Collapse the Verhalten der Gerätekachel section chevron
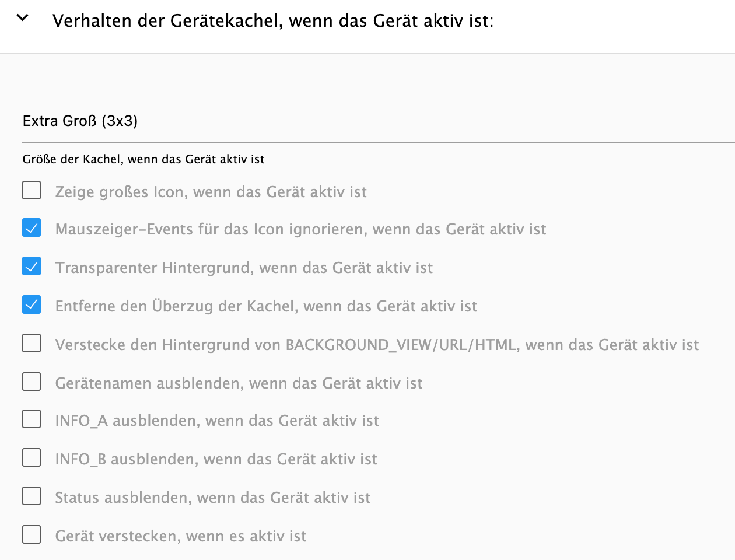Screen dimensions: 735x560 point(22,18)
